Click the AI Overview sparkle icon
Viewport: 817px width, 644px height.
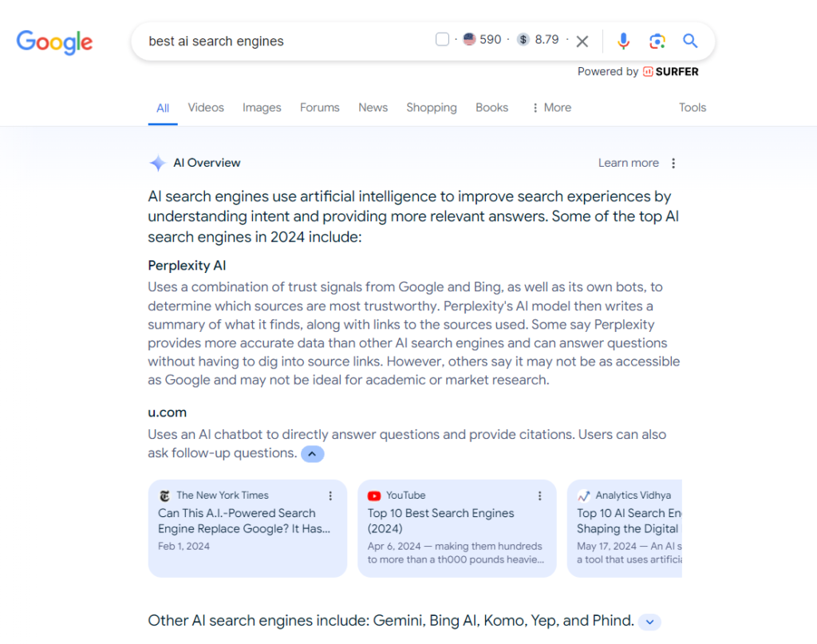[157, 164]
